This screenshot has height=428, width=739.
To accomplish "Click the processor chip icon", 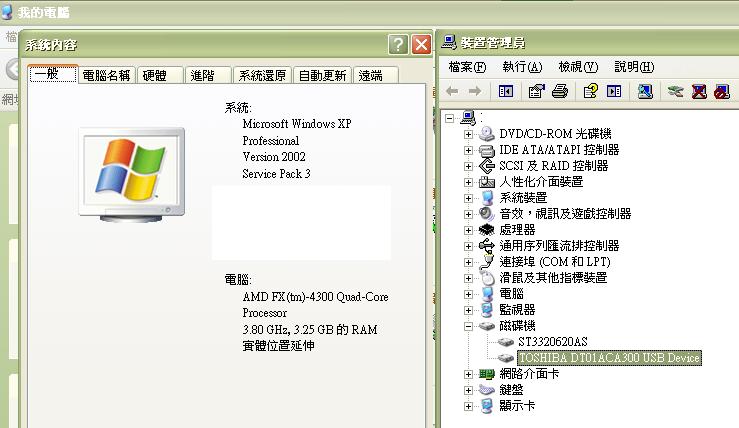I will (486, 230).
